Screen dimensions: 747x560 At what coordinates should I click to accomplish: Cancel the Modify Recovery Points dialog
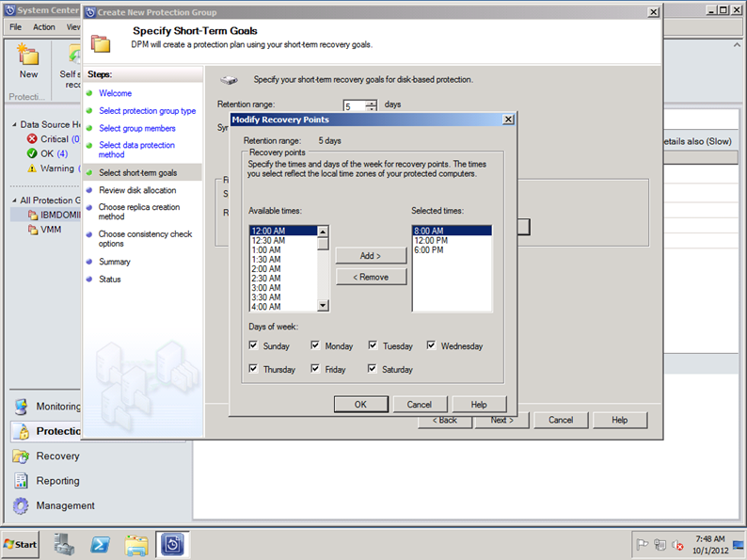point(420,404)
